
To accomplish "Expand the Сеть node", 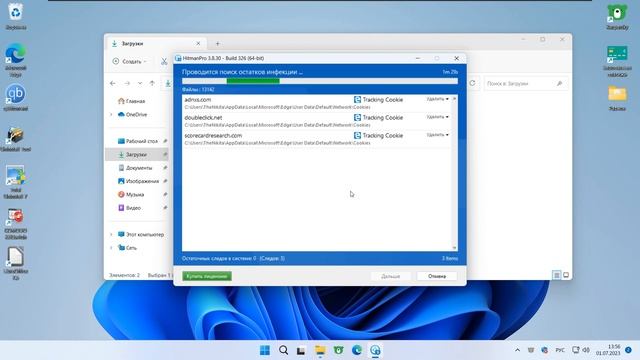I will (111, 248).
